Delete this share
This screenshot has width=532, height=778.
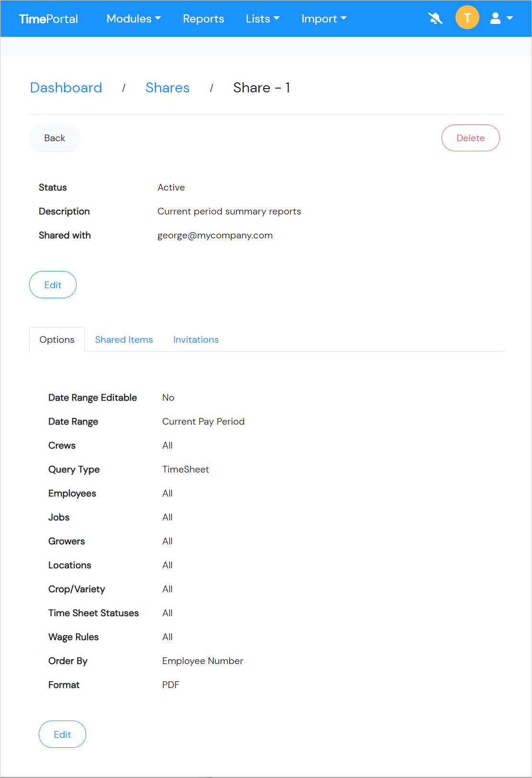pyautogui.click(x=470, y=138)
